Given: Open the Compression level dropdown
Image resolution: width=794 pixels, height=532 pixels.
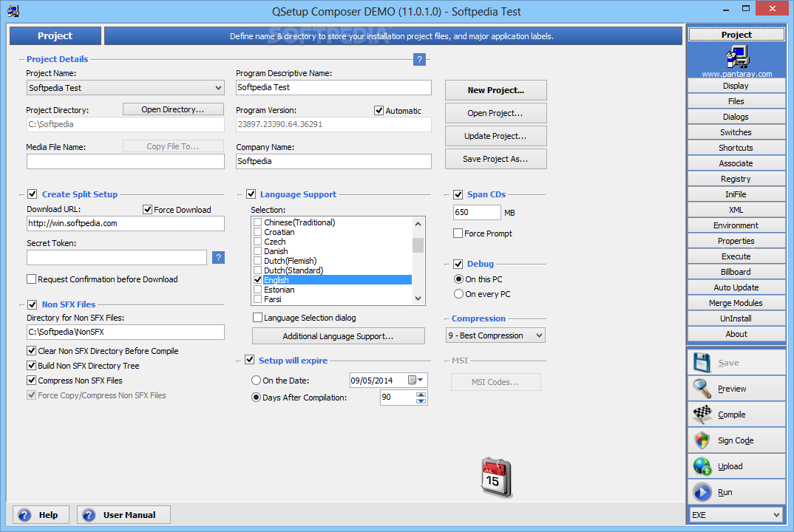Looking at the screenshot, I should (539, 335).
